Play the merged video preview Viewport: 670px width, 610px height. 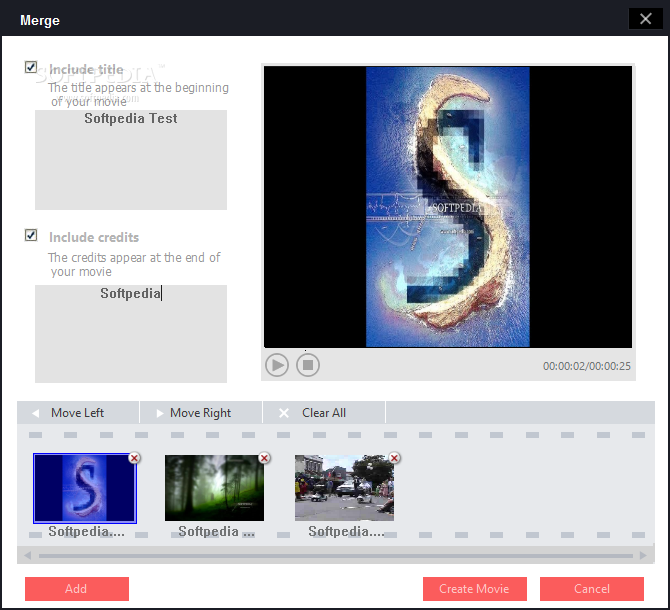tap(277, 365)
